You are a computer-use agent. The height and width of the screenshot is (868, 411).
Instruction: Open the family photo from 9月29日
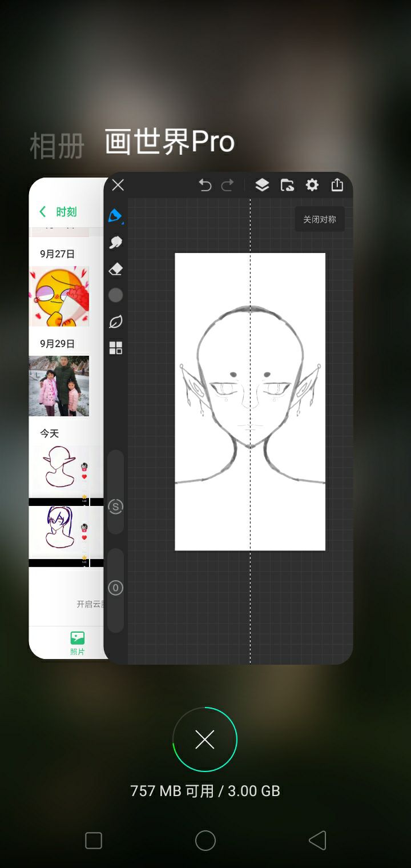tap(59, 386)
